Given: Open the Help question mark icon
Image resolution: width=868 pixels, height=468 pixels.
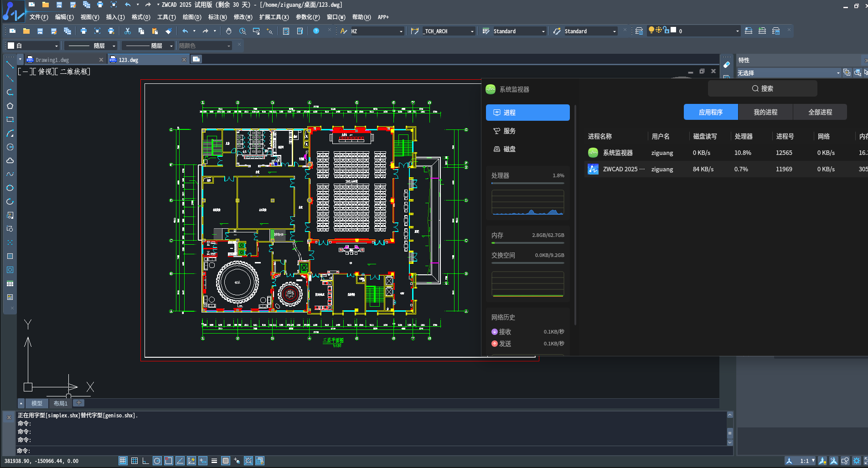Looking at the screenshot, I should point(316,31).
